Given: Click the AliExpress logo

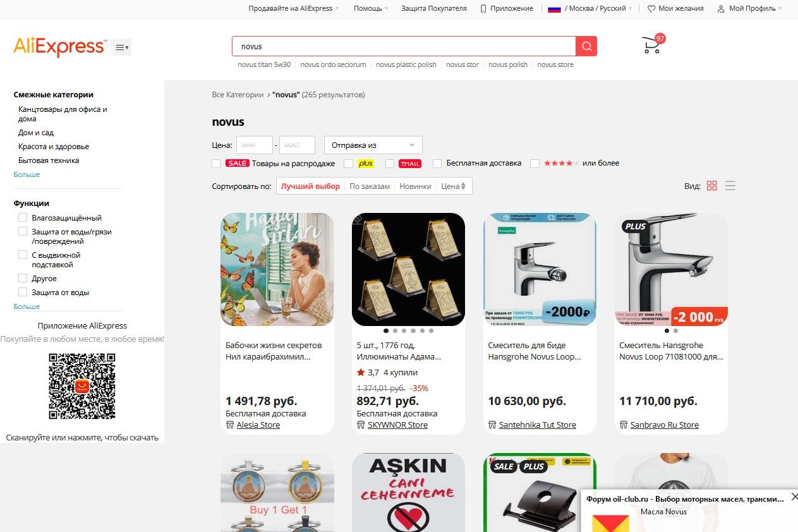Looking at the screenshot, I should click(60, 47).
